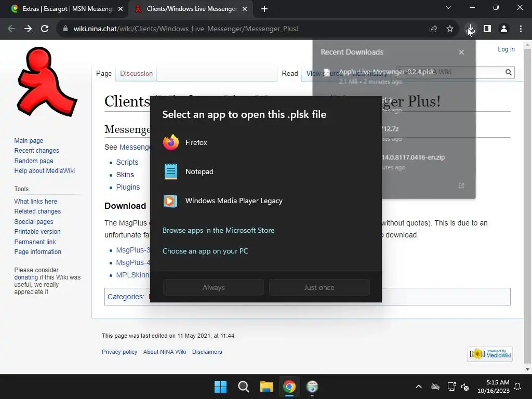Open Help about MediaWiki
This screenshot has width=532, height=399.
[x=45, y=170]
